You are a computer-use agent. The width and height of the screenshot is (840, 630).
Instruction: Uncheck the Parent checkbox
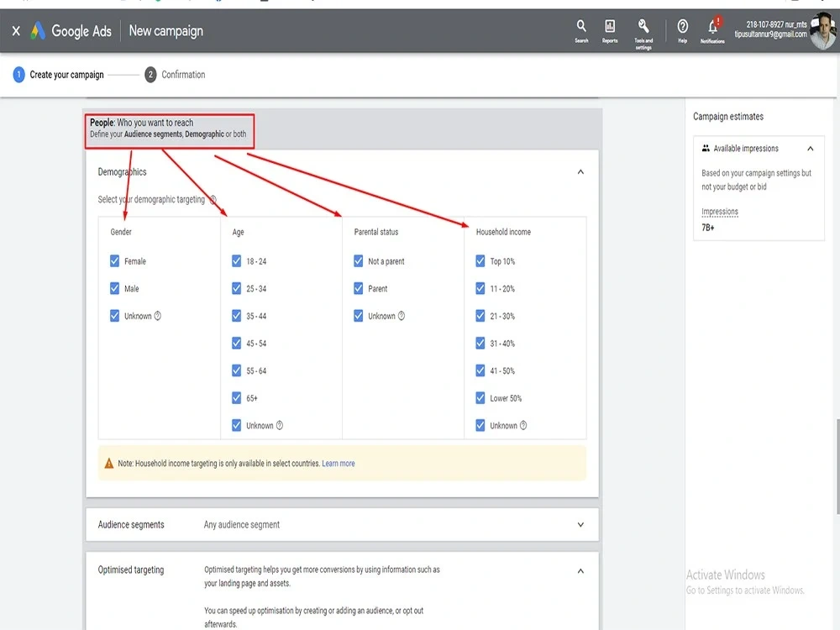point(359,288)
